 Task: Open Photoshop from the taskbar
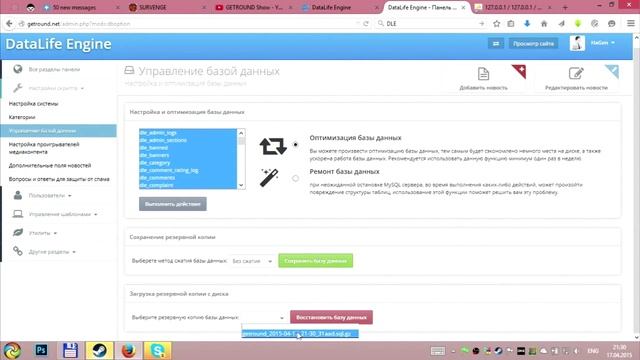pyautogui.click(x=41, y=350)
